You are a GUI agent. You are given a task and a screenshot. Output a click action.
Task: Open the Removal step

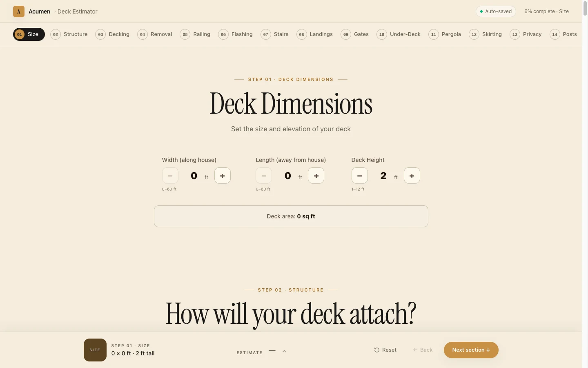pos(155,34)
